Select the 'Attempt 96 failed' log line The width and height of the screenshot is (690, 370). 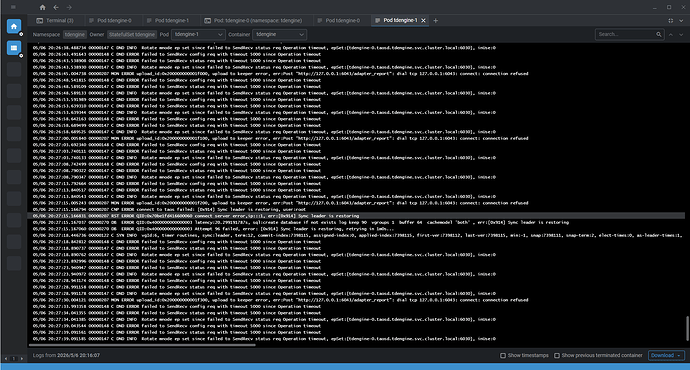coord(213,229)
